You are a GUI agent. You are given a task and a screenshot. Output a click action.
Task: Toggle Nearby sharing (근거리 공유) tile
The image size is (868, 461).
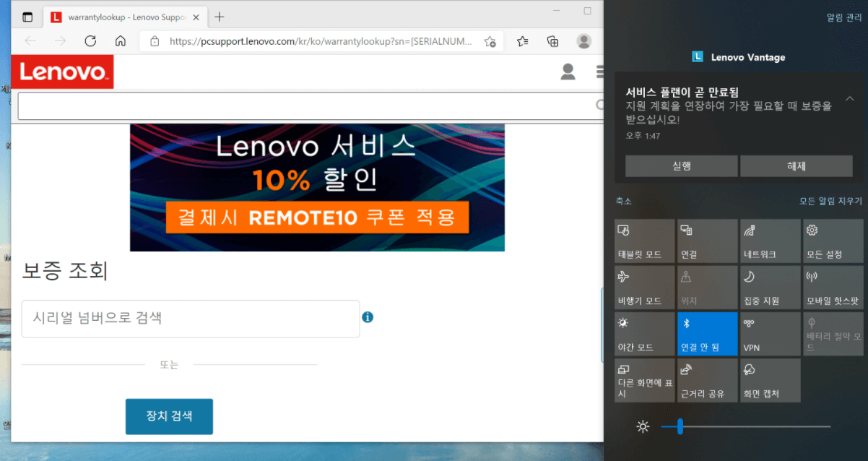pyautogui.click(x=707, y=380)
